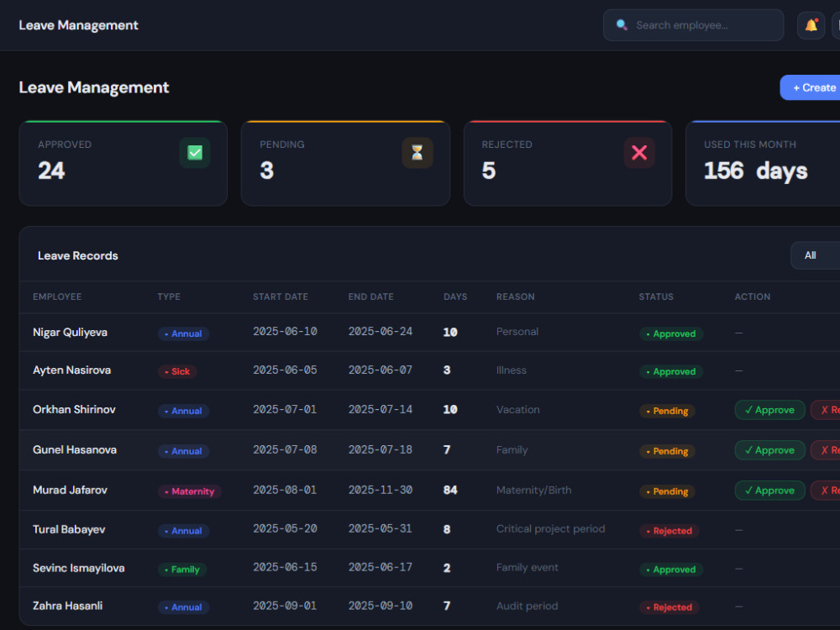Click start date 2025-06-10
Screen dimensions: 840x630
point(285,332)
